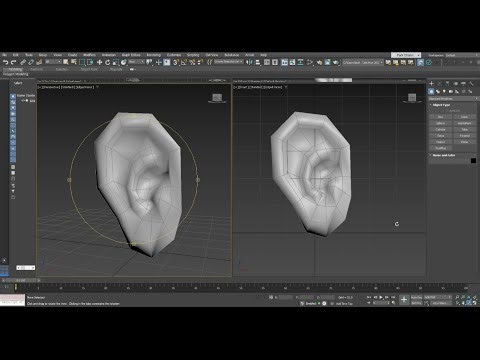Click the Select and Place icon
Screen dimensions: 480x360
[124, 62]
